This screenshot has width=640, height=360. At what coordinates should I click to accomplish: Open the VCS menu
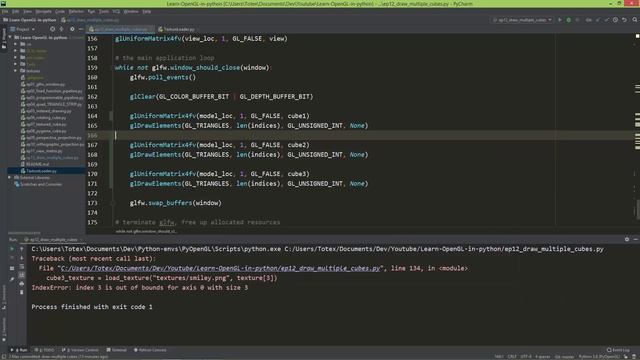click(116, 11)
